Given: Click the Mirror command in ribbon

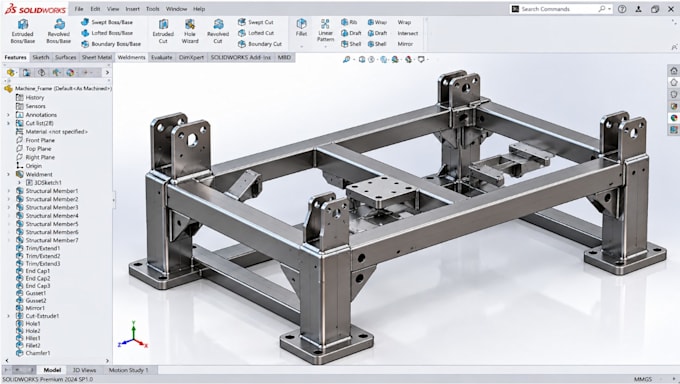Looking at the screenshot, I should tap(405, 44).
